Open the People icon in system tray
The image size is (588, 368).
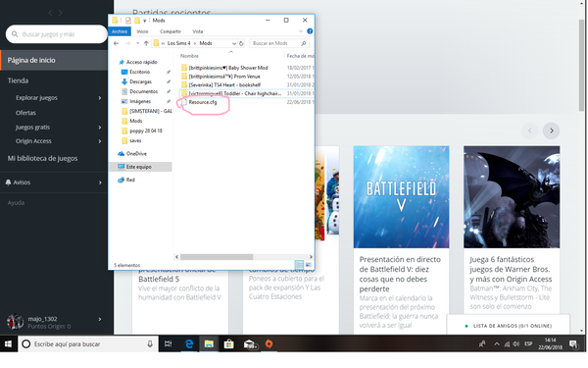[482, 344]
